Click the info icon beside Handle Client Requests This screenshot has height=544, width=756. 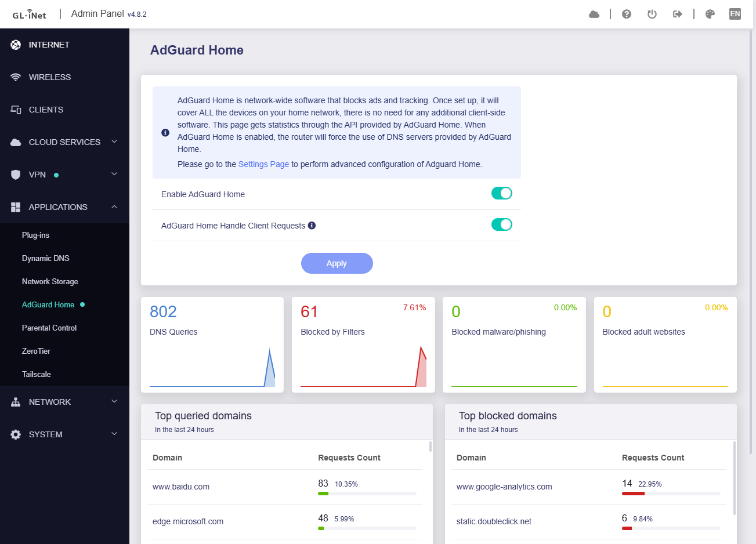(312, 226)
